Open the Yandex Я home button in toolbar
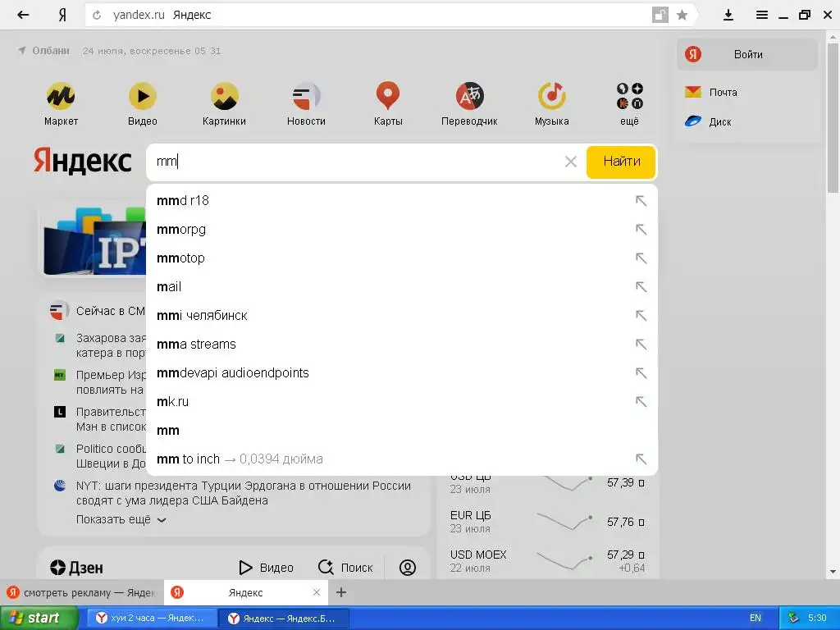Screen dimensions: 840x630 pyautogui.click(x=62, y=15)
